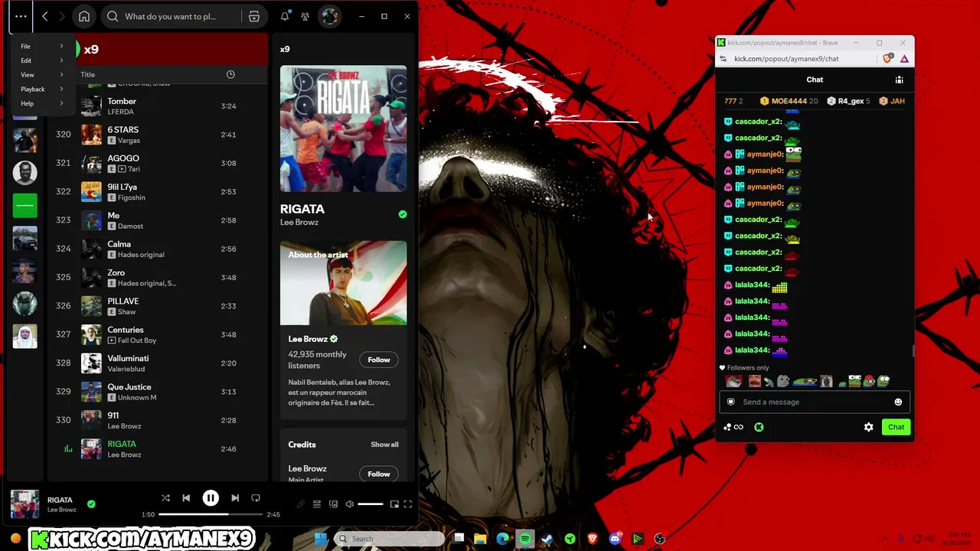Click the Windows taskbar Search box
This screenshot has width=980, height=551.
click(x=389, y=539)
